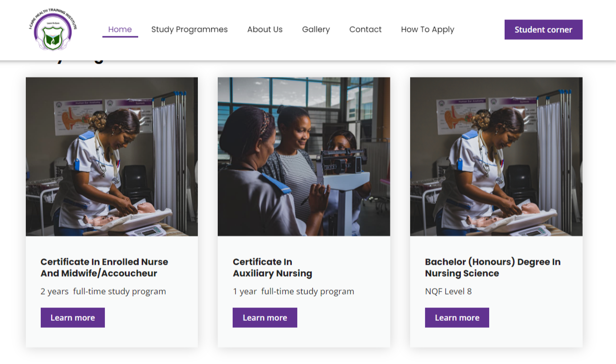Click the Auxiliary Nursing weighing-scale photo

303,156
